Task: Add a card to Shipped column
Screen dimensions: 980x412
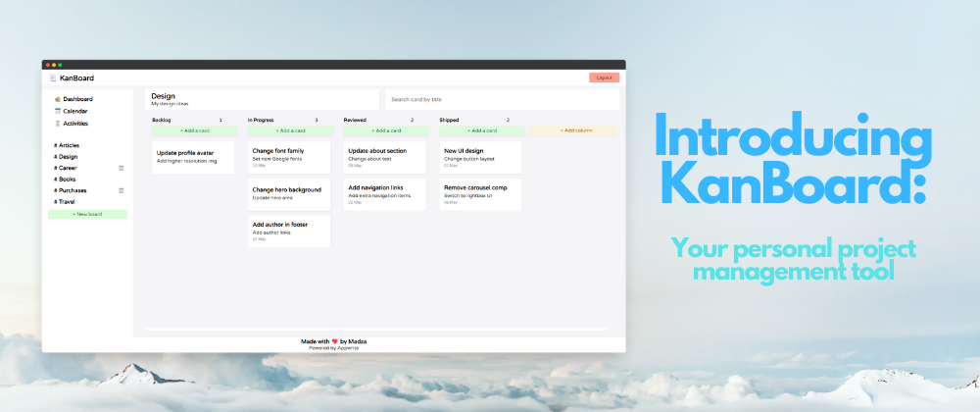Action: [x=482, y=130]
